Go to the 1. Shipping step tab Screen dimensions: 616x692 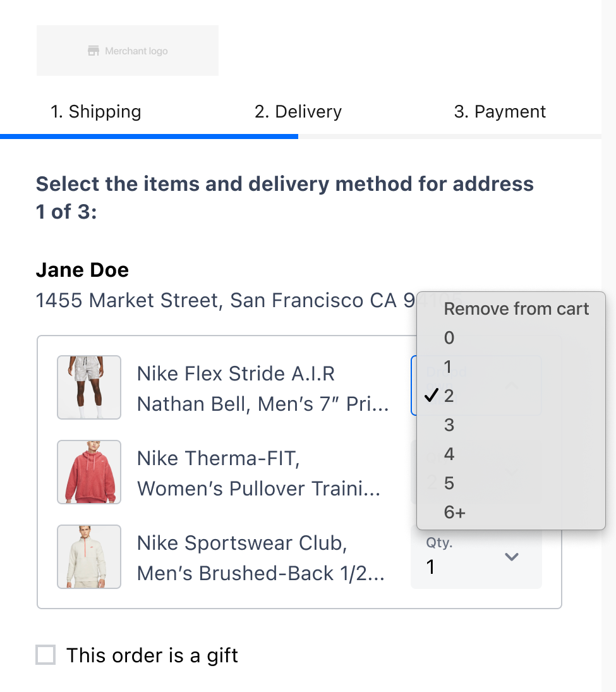(x=96, y=112)
